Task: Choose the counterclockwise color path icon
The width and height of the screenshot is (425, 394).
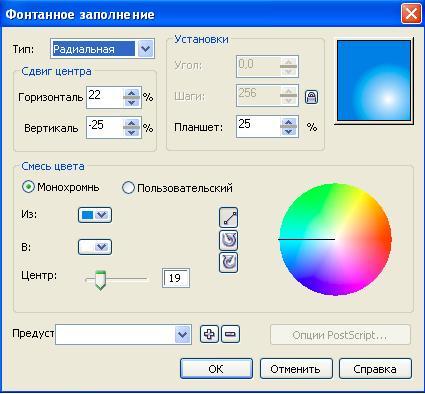Action: (x=229, y=240)
